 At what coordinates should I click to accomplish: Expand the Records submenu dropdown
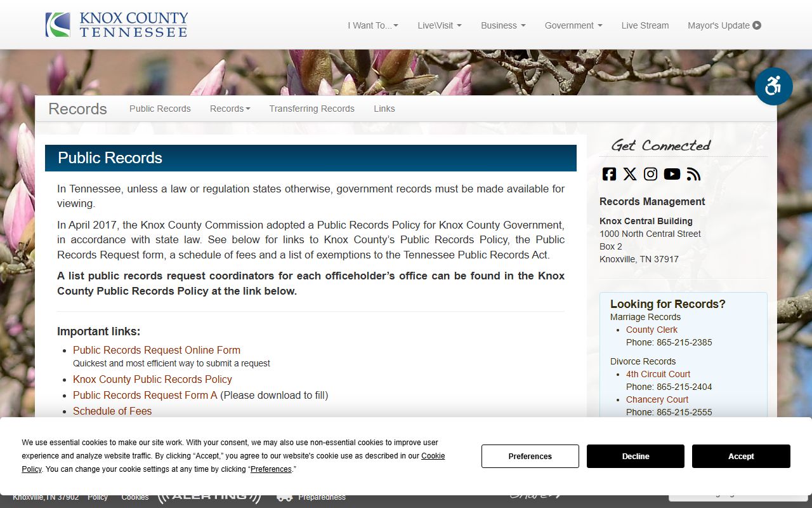[230, 109]
